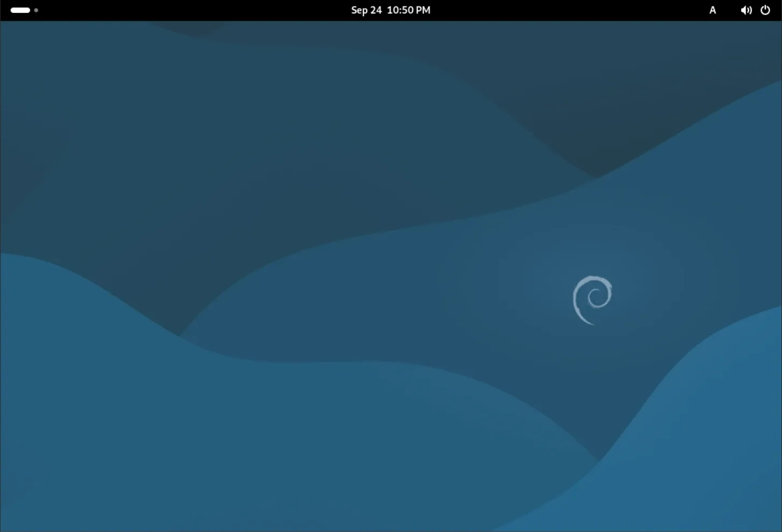Viewport: 782px width, 532px height.
Task: Open the Activities overview workspace indicator
Action: tap(24, 10)
